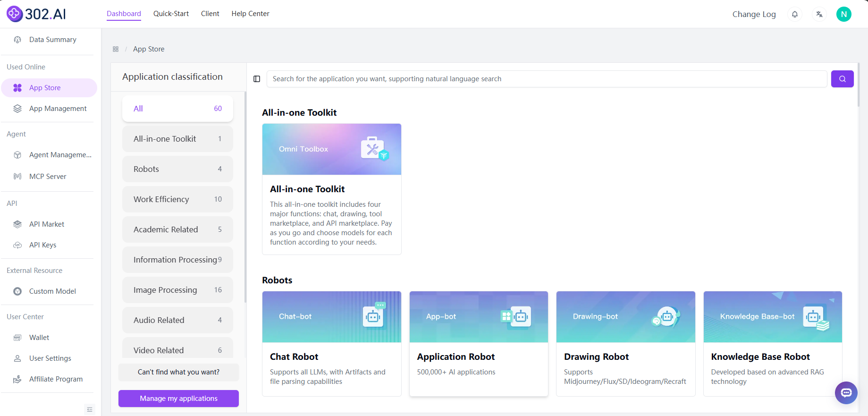Open the Chat Robot card
The height and width of the screenshot is (416, 868).
332,344
